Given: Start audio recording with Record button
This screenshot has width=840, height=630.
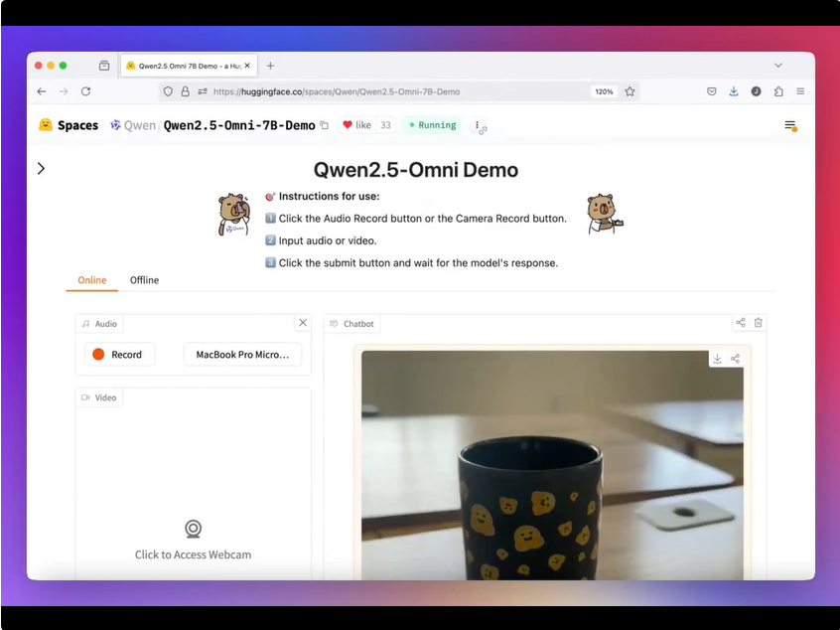Looking at the screenshot, I should tap(120, 355).
